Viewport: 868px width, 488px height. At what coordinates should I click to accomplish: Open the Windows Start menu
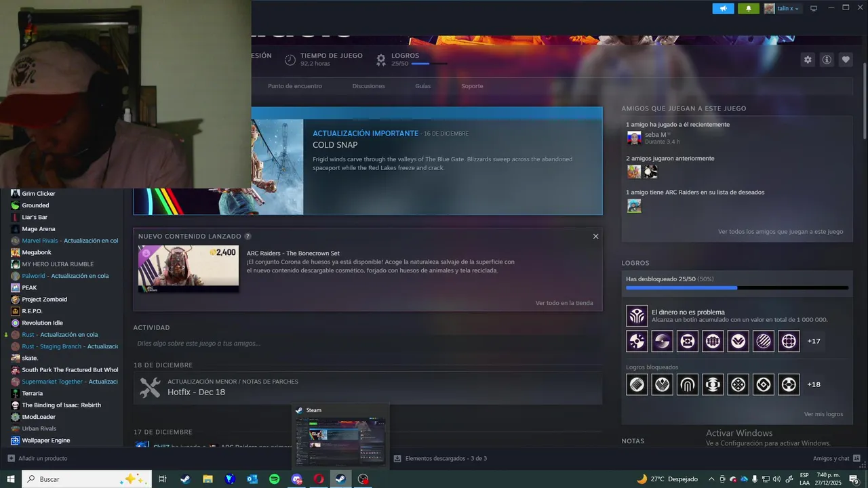(x=11, y=479)
